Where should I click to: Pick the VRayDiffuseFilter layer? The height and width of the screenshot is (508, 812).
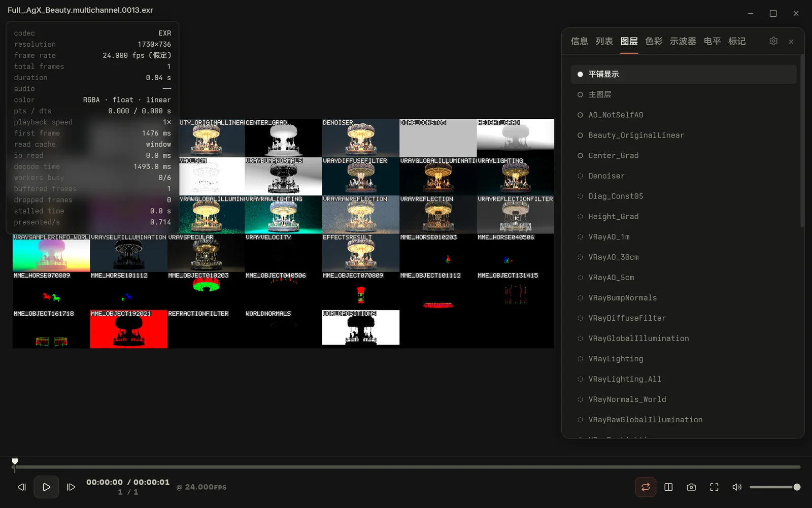click(684, 318)
